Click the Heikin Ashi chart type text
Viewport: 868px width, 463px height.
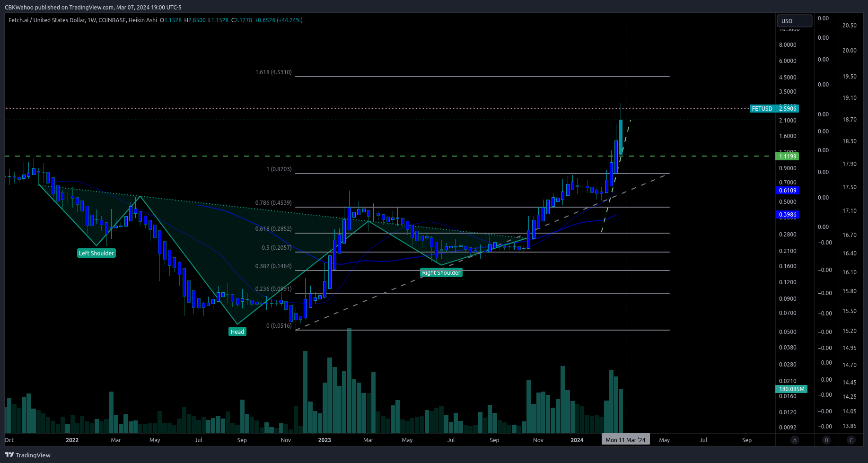[142, 20]
